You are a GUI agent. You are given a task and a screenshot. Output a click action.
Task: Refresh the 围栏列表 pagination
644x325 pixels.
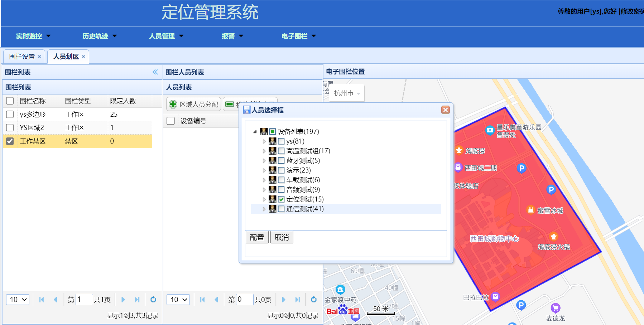[153, 300]
